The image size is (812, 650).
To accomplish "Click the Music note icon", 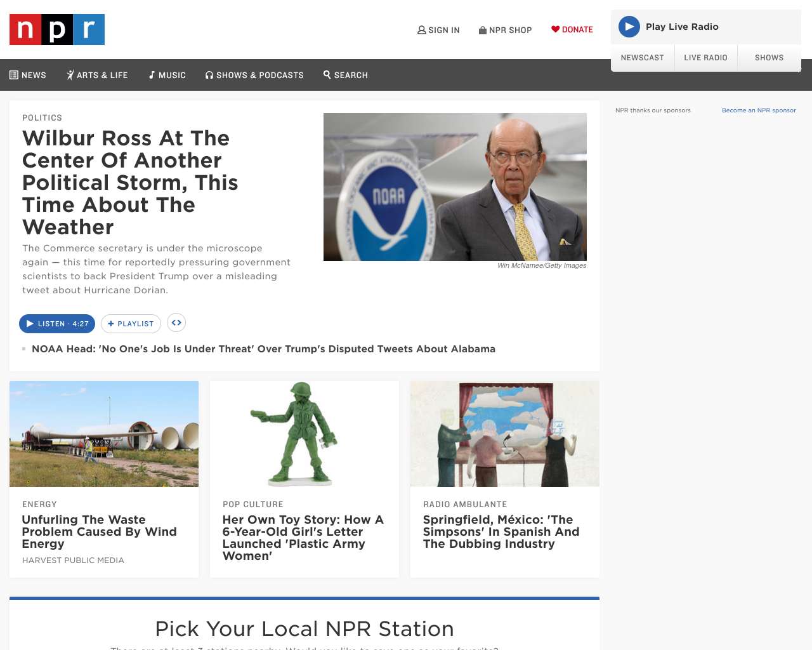I will click(152, 75).
